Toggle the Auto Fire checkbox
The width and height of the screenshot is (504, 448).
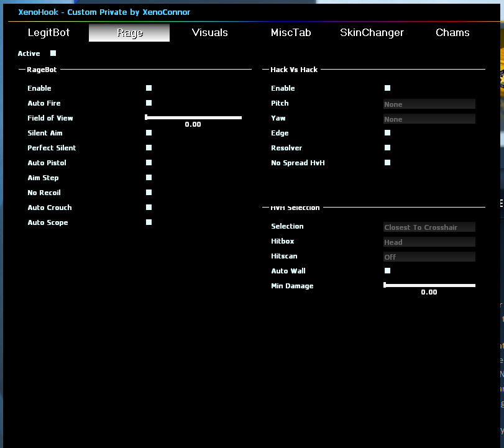pyautogui.click(x=149, y=103)
